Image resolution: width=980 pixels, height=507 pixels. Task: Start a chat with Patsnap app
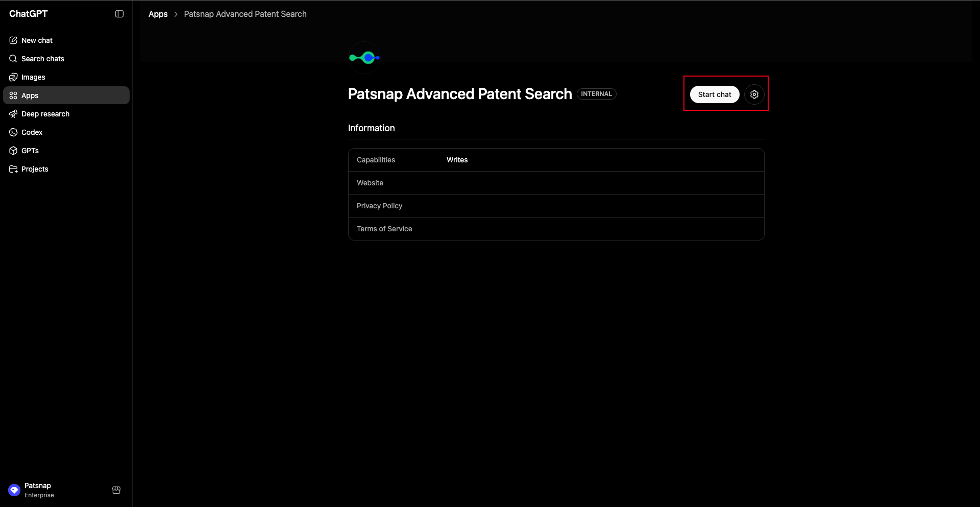click(715, 94)
